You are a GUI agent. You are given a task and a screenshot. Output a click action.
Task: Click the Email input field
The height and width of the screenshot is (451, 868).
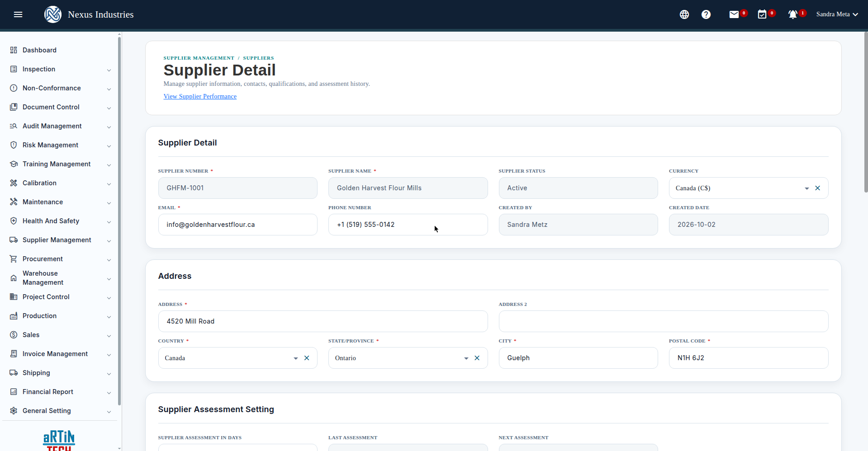pyautogui.click(x=238, y=225)
